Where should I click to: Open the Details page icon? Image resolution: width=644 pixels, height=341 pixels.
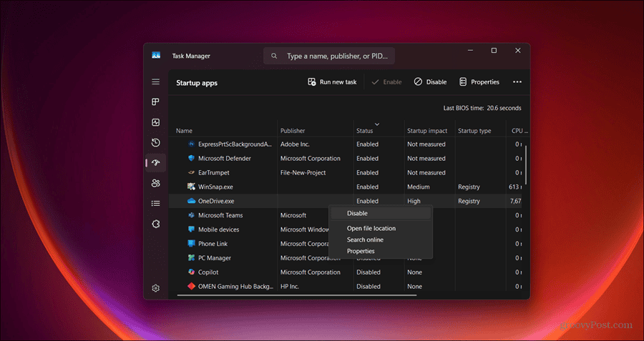[x=156, y=203]
